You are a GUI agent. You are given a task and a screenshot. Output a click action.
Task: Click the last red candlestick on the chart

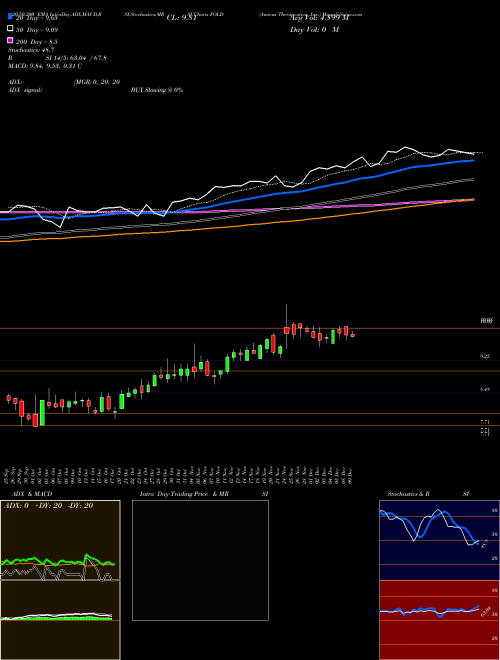[353, 335]
